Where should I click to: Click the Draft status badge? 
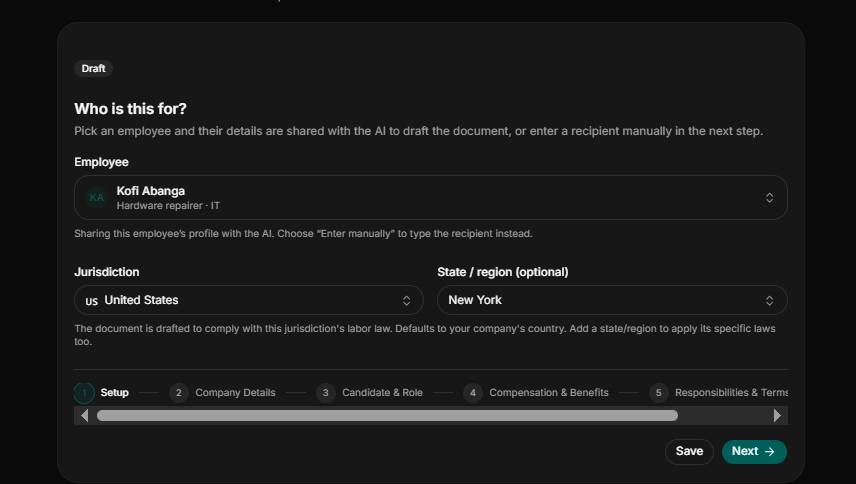point(93,69)
